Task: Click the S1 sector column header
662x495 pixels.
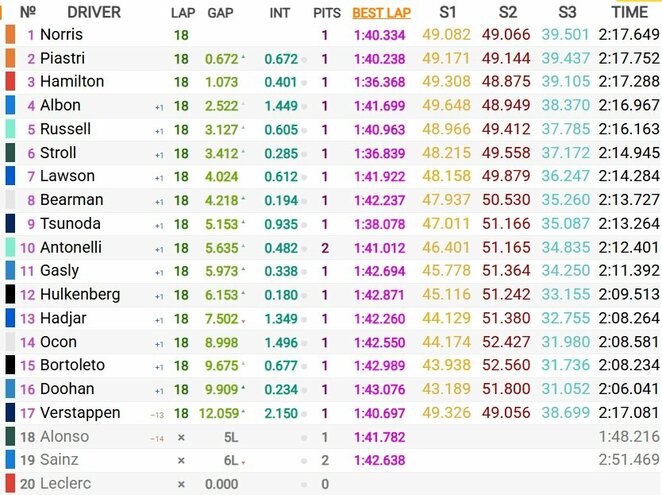Action: tap(448, 12)
